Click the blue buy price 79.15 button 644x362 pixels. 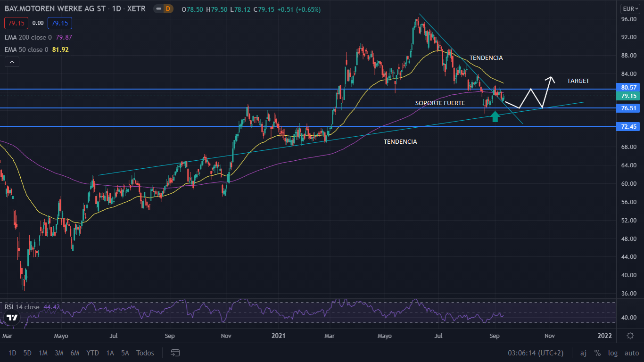59,23
